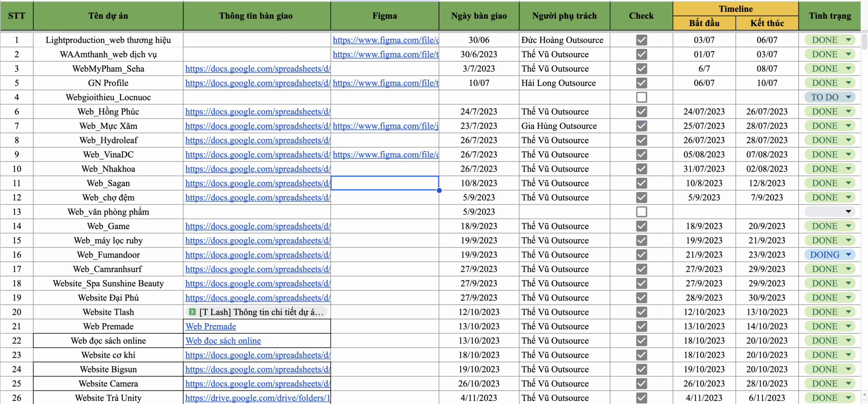
Task: Uncheck the checkbox for Web_Fumandoor row
Action: (x=641, y=255)
